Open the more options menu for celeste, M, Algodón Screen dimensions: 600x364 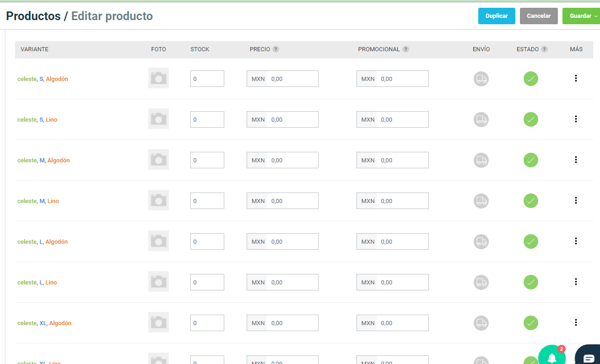576,160
